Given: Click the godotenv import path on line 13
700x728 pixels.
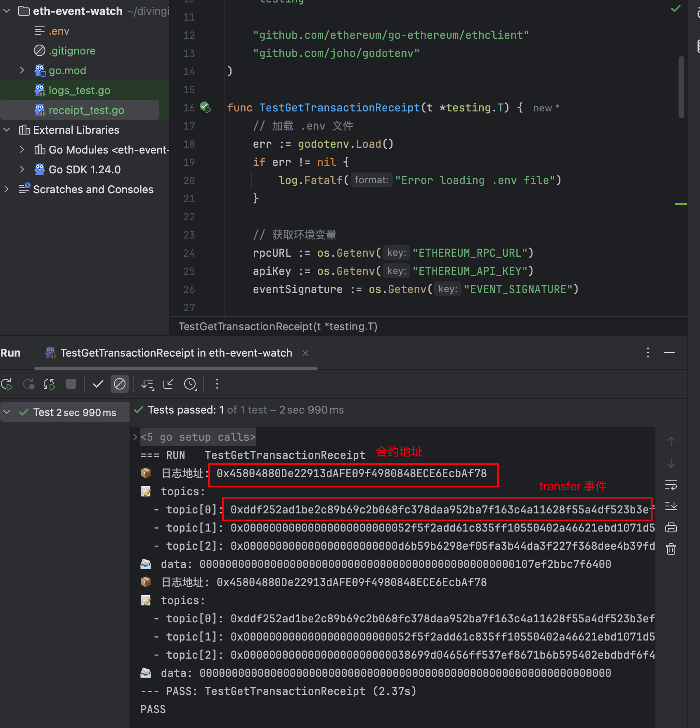Looking at the screenshot, I should 336,53.
